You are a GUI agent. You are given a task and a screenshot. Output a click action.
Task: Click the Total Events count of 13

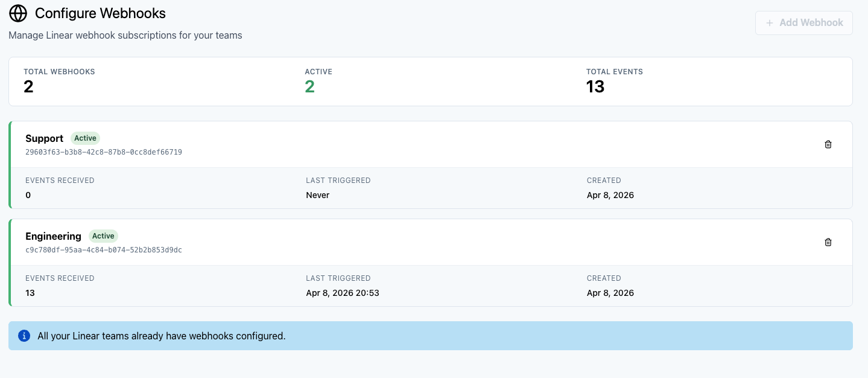click(x=595, y=87)
